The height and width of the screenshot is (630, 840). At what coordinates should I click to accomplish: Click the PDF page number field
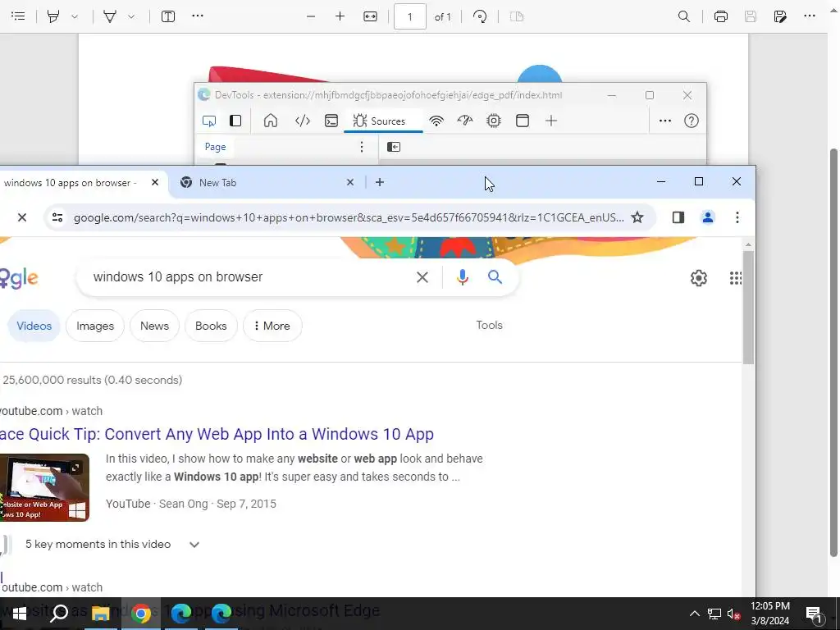coord(410,16)
